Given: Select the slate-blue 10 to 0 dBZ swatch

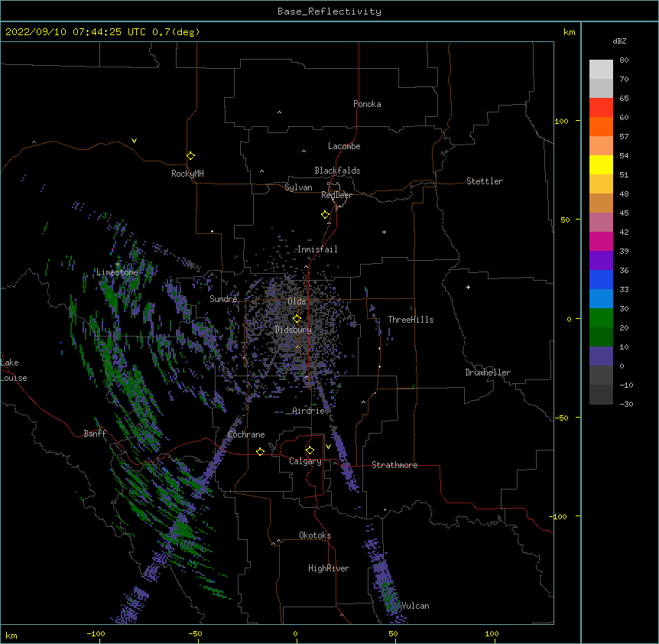Looking at the screenshot, I should pyautogui.click(x=601, y=356).
